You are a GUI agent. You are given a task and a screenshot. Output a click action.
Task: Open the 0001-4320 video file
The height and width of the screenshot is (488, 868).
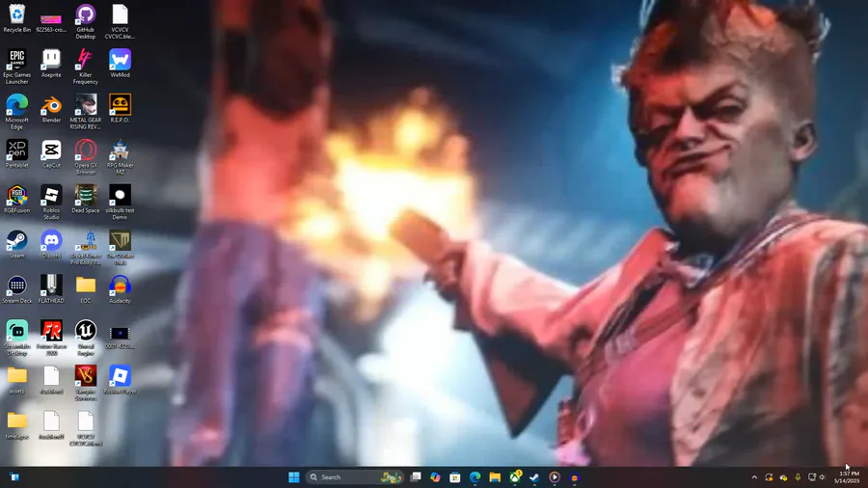120,335
